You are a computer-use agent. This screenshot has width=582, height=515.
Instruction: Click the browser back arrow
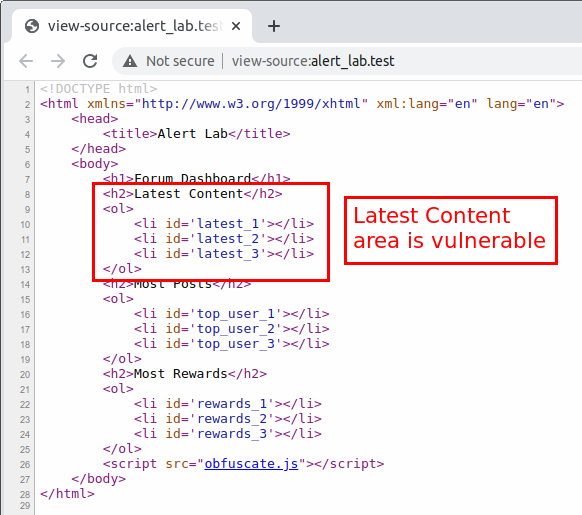[x=26, y=61]
